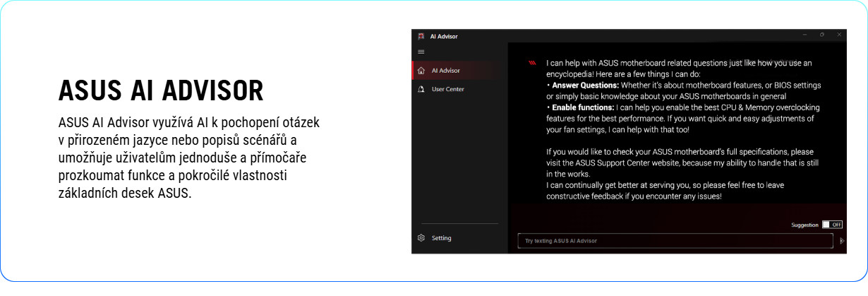
Task: Click the 'Try texting ASUS AI Advisor' field
Action: coord(675,241)
